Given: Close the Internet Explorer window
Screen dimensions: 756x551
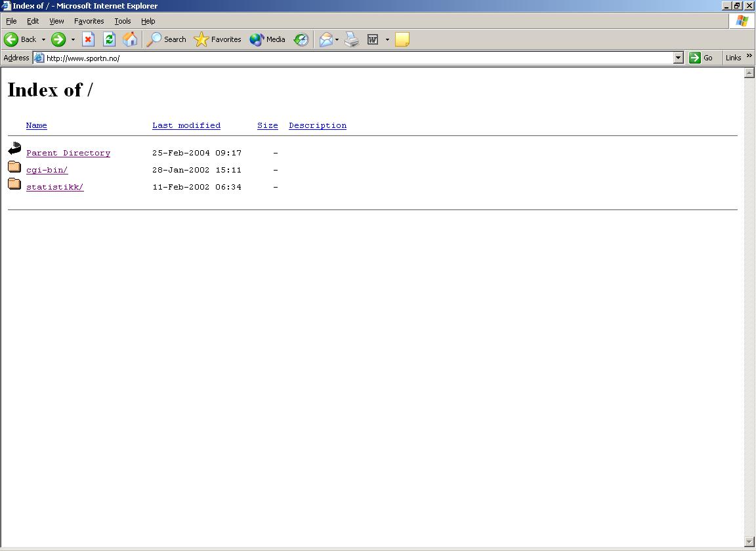Looking at the screenshot, I should click(x=749, y=6).
